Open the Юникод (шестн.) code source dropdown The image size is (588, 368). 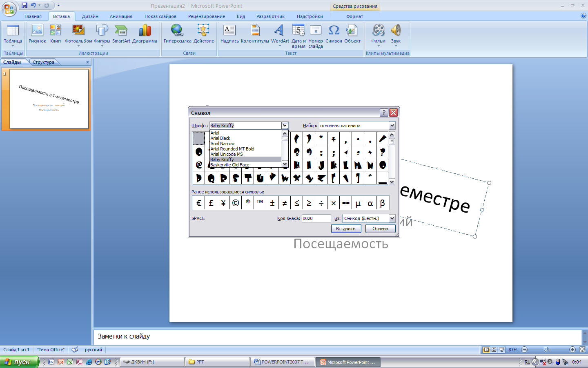coord(392,218)
